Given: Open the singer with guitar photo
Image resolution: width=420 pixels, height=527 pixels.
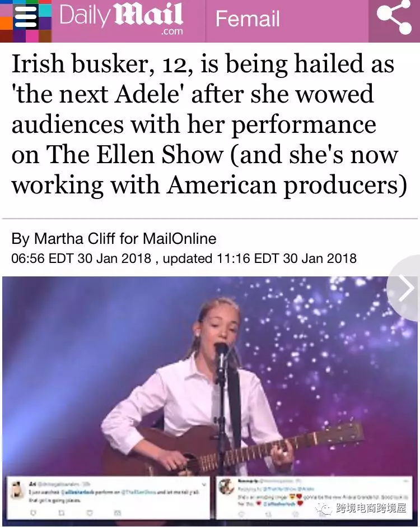Looking at the screenshot, I should pos(210,376).
